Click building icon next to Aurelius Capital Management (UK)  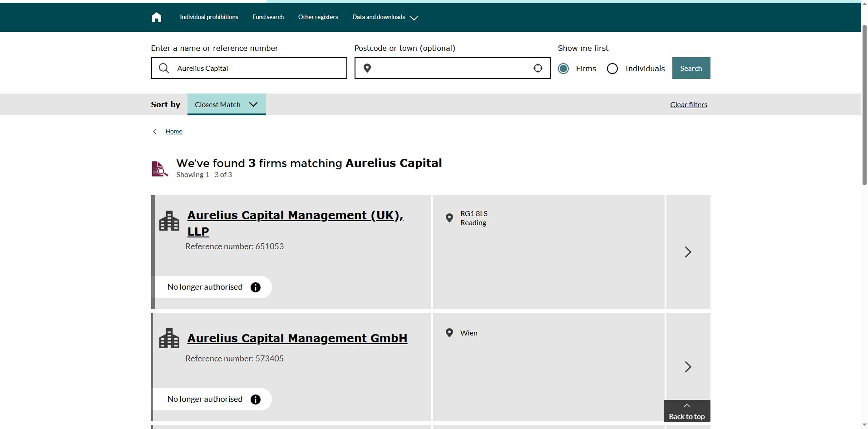(169, 221)
